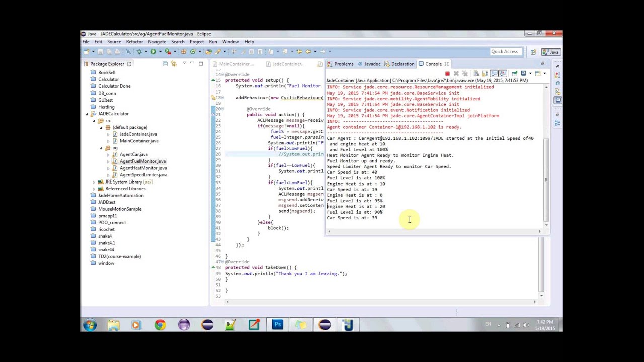
Task: Open Photoshop from the taskbar
Action: coord(277,325)
